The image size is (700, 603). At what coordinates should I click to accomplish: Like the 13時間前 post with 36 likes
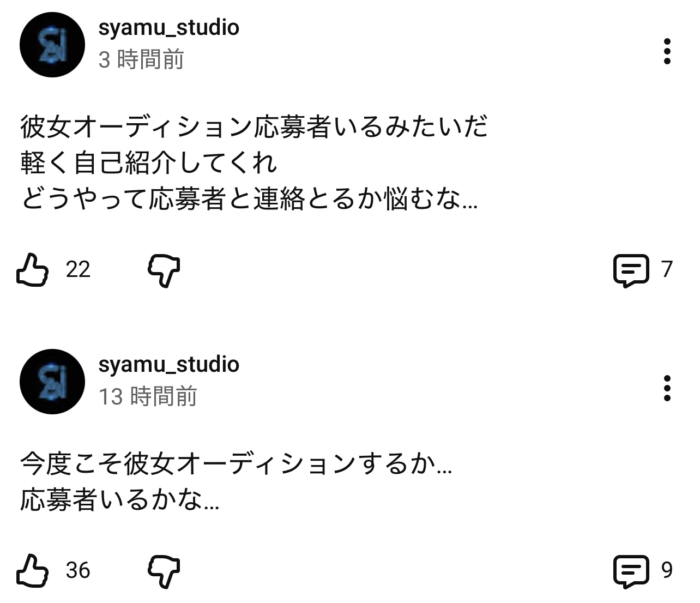[33, 570]
